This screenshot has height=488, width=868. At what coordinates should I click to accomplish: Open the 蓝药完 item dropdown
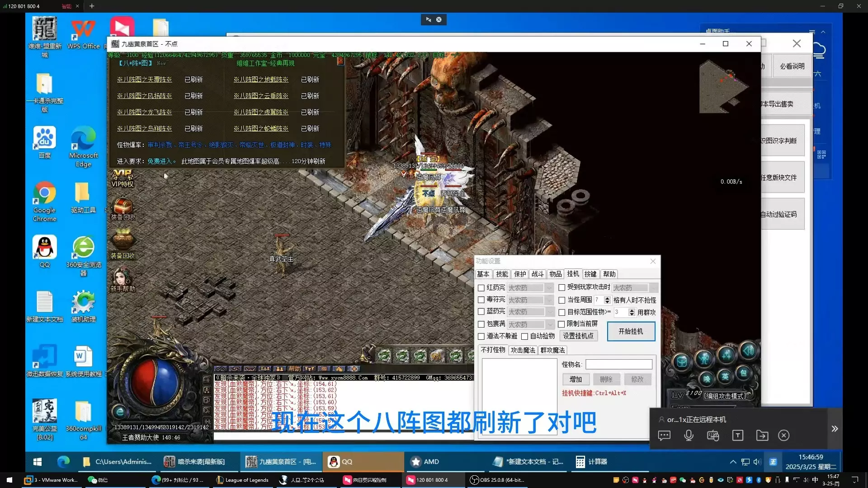530,312
